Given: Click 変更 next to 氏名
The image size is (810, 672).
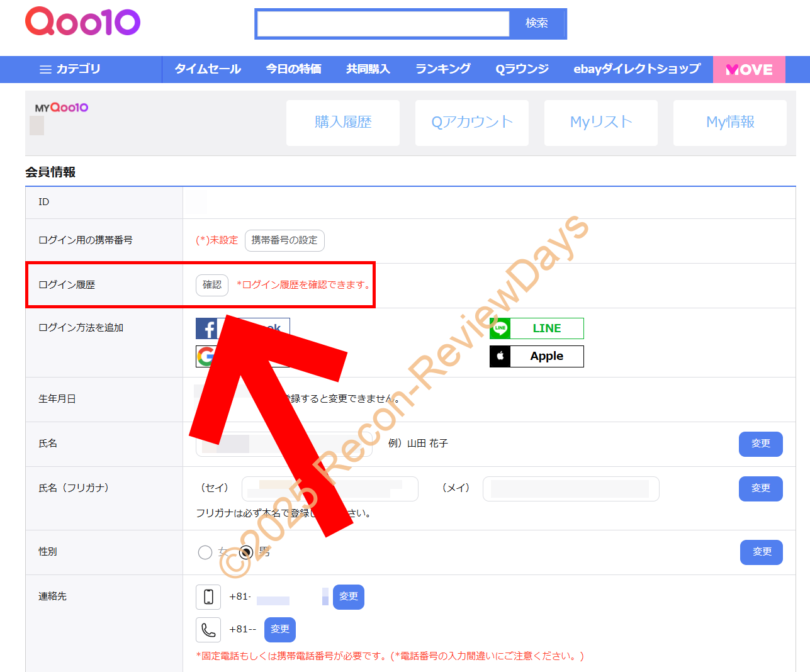Looking at the screenshot, I should [x=760, y=444].
